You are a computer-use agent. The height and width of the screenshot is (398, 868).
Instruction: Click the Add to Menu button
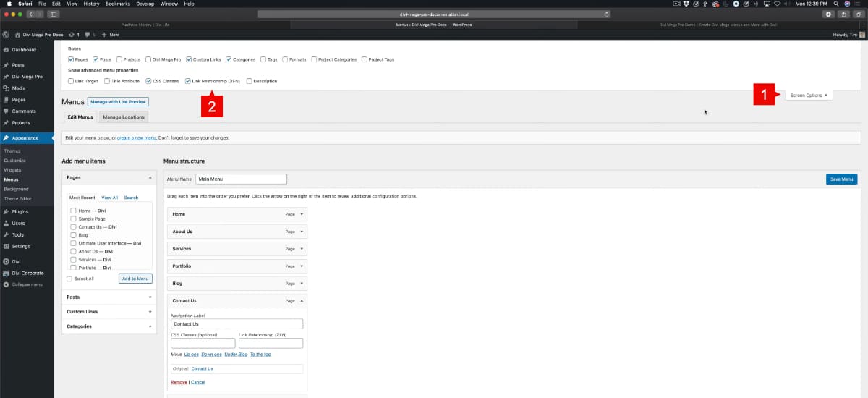[x=135, y=279]
